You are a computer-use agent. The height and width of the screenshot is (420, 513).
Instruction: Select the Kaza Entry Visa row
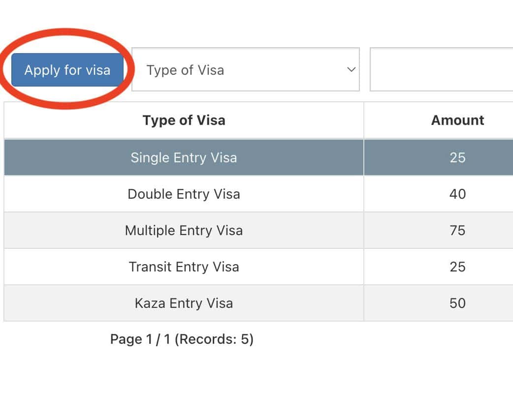[184, 303]
